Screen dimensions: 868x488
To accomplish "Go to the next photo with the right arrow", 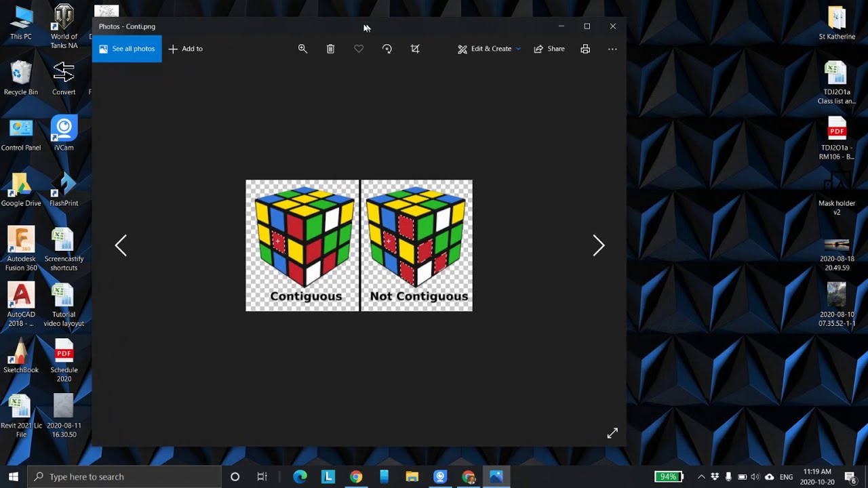I will pos(598,245).
